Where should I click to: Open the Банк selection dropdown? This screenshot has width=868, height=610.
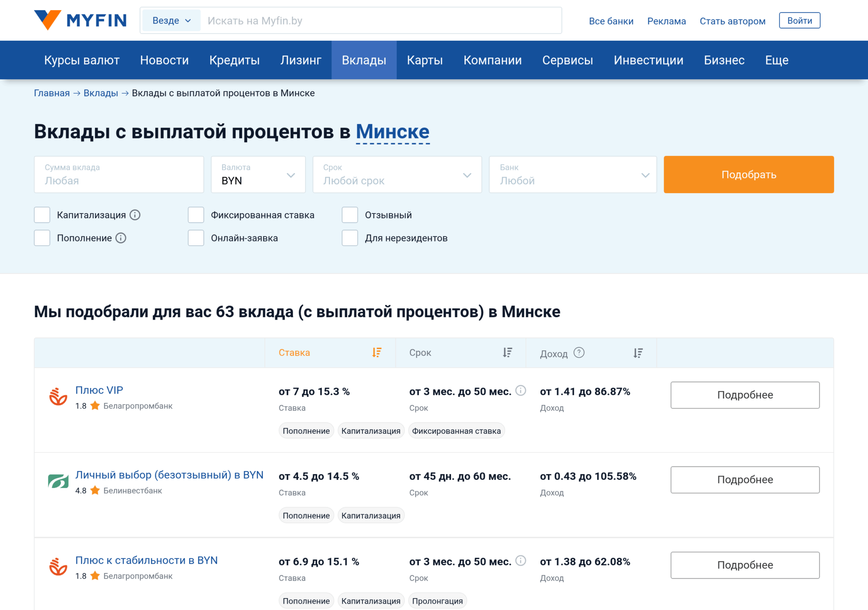(573, 175)
